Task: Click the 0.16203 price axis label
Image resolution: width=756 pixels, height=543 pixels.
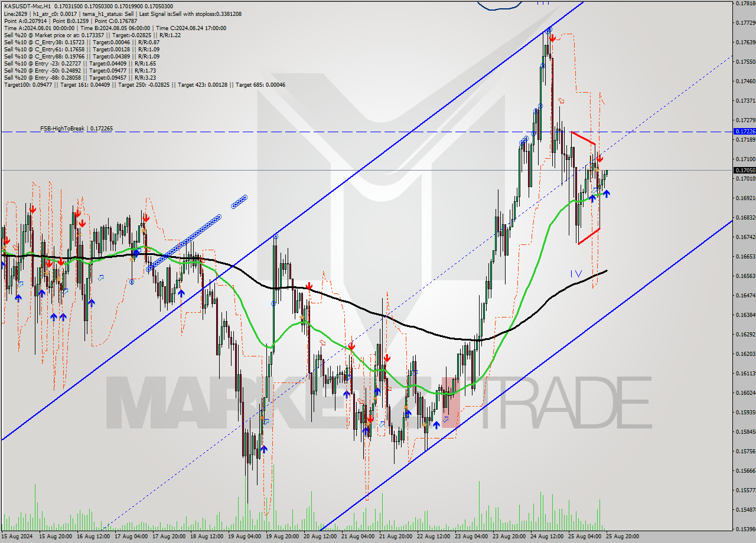Action: 746,354
